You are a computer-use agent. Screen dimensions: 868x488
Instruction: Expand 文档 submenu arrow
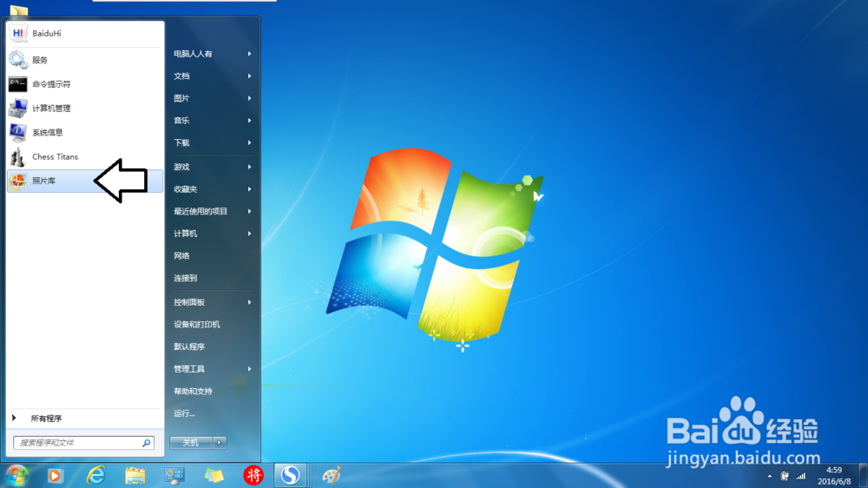click(250, 76)
